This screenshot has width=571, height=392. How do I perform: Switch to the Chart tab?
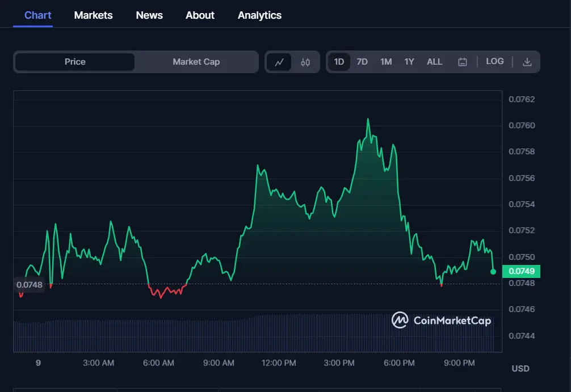pos(37,15)
